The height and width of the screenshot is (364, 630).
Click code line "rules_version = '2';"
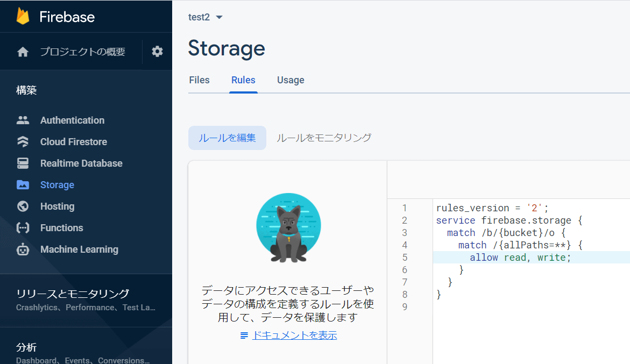(x=492, y=208)
